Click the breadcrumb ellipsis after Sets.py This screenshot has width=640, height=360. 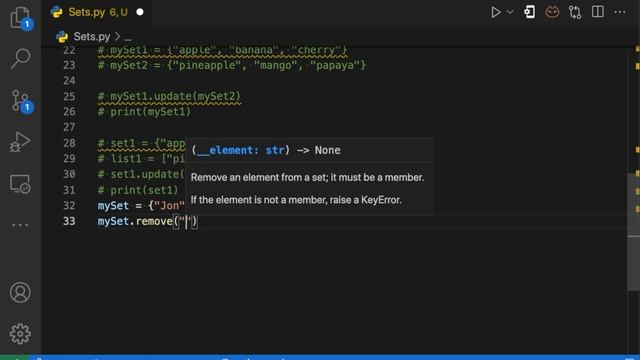(128, 38)
